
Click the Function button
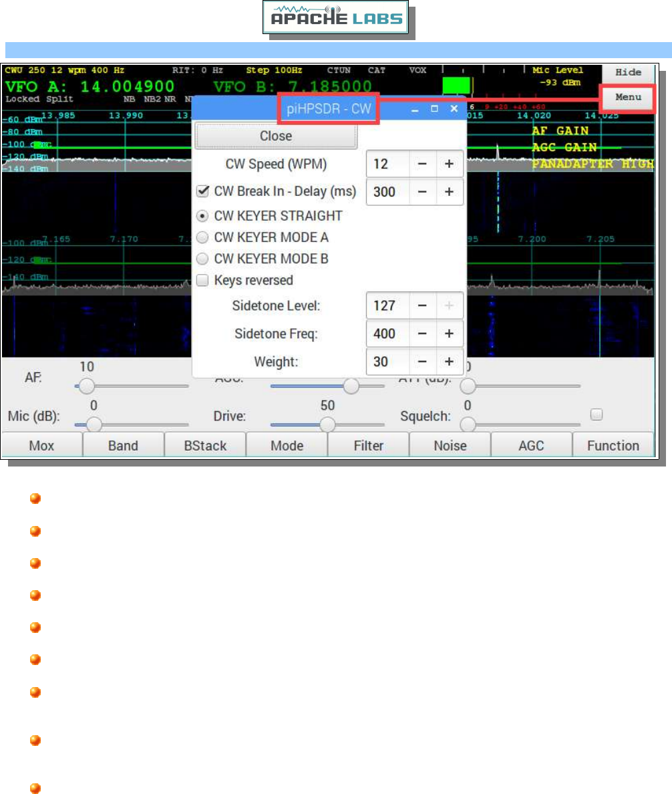(x=613, y=446)
